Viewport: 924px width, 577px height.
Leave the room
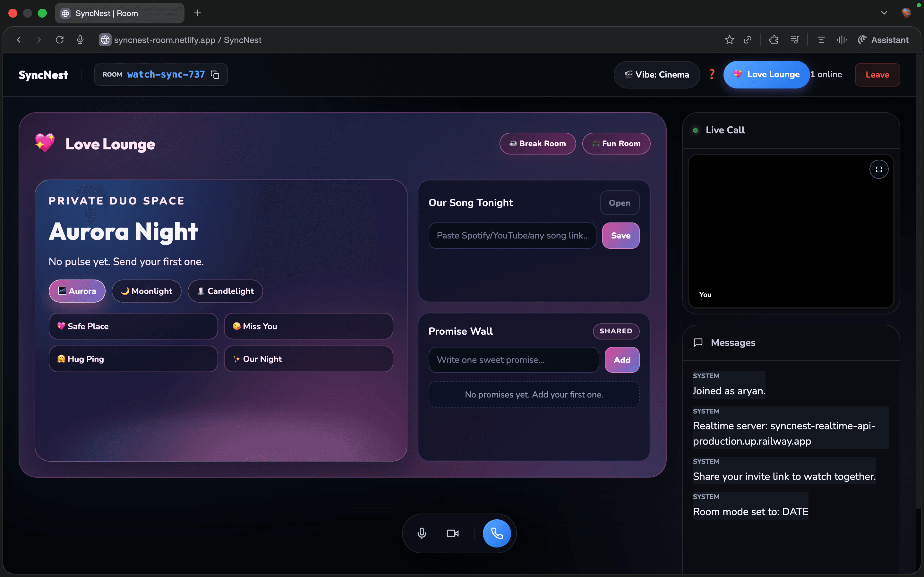[877, 74]
